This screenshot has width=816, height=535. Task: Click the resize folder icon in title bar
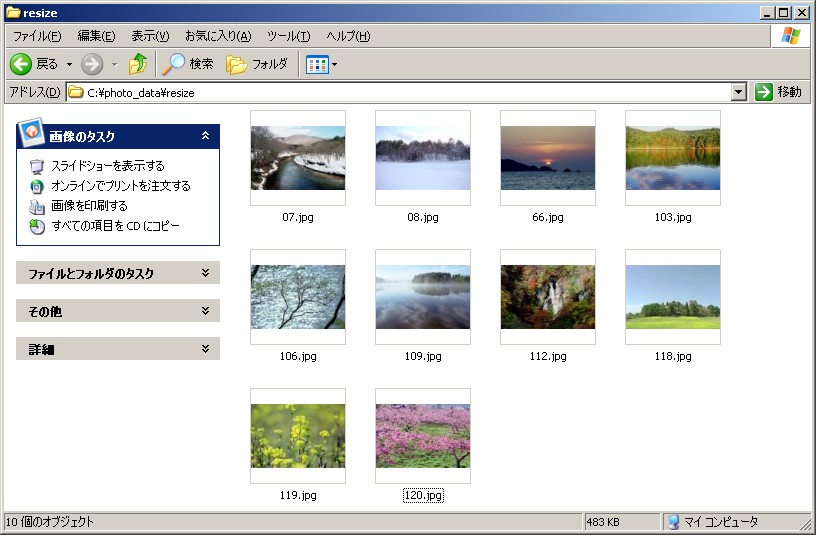tap(12, 12)
